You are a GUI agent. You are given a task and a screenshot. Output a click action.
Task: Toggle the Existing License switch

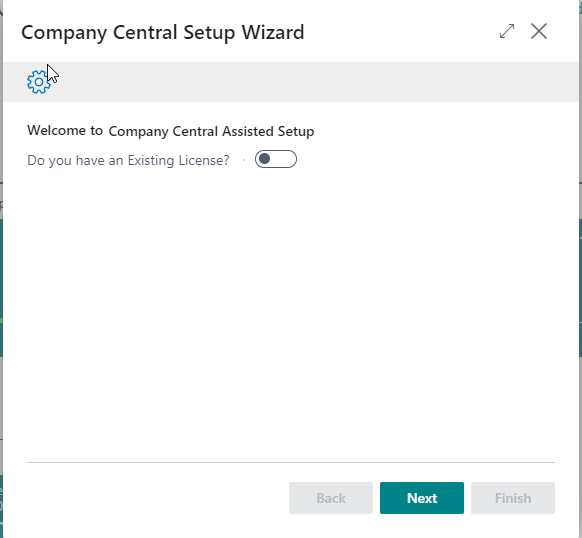pos(276,159)
